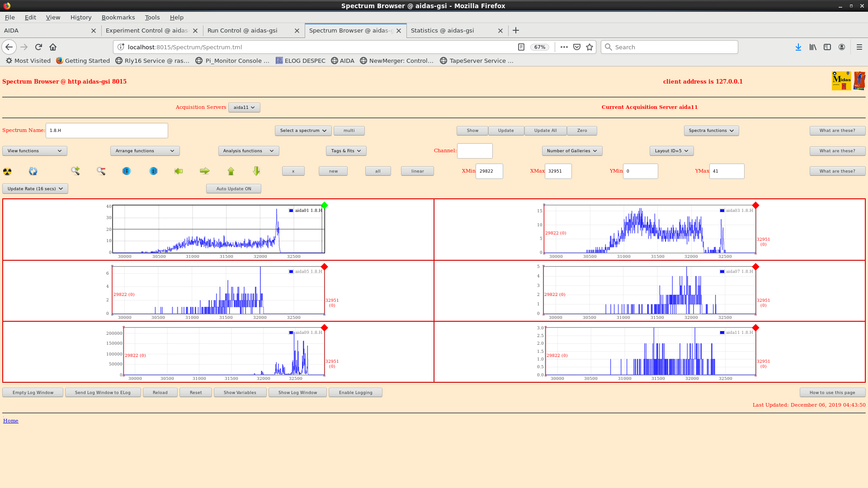Expand Analysis functions dropdown
The image size is (868, 488).
(x=249, y=151)
